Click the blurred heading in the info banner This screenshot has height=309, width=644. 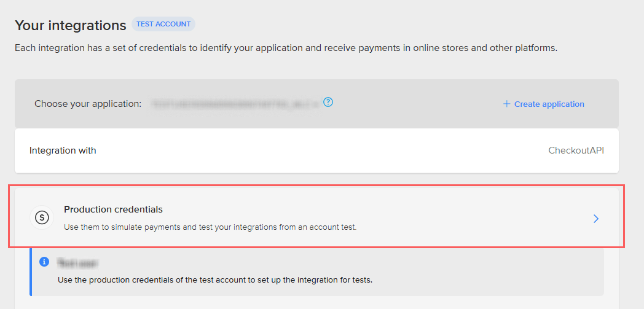pyautogui.click(x=77, y=263)
